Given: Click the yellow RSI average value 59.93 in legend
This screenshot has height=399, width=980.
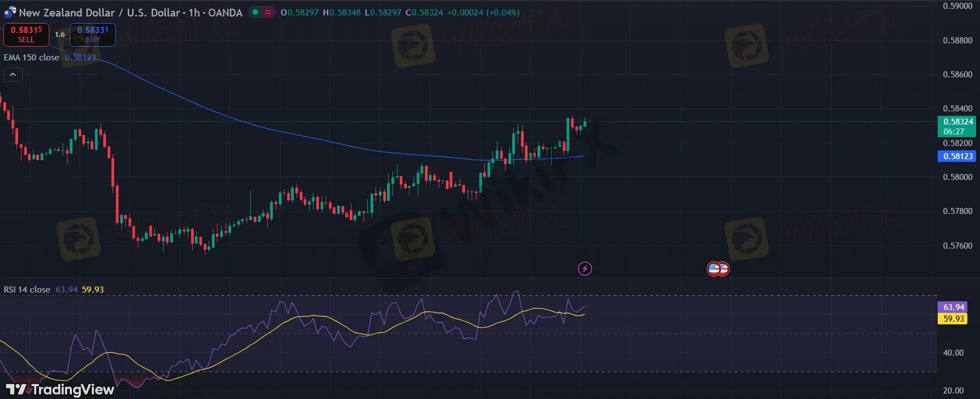Looking at the screenshot, I should 93,290.
